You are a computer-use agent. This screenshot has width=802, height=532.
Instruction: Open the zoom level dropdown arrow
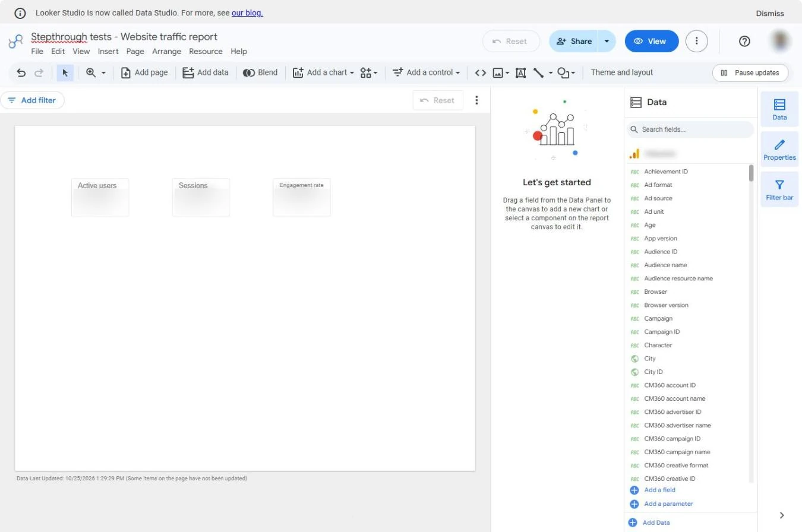[103, 72]
